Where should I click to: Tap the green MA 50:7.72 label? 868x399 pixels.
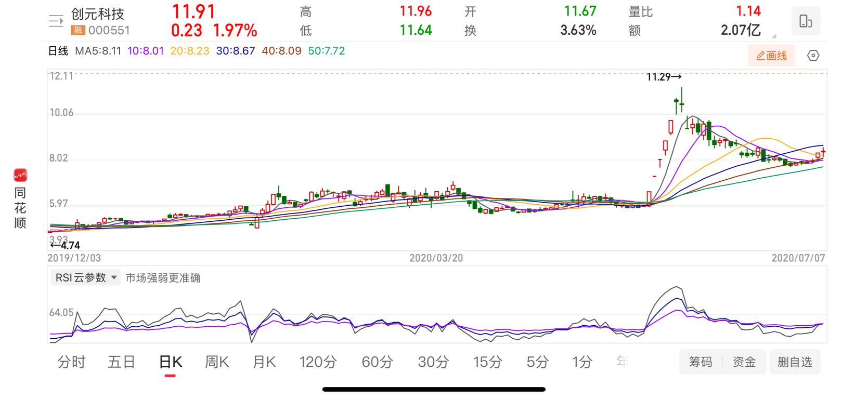click(x=327, y=51)
